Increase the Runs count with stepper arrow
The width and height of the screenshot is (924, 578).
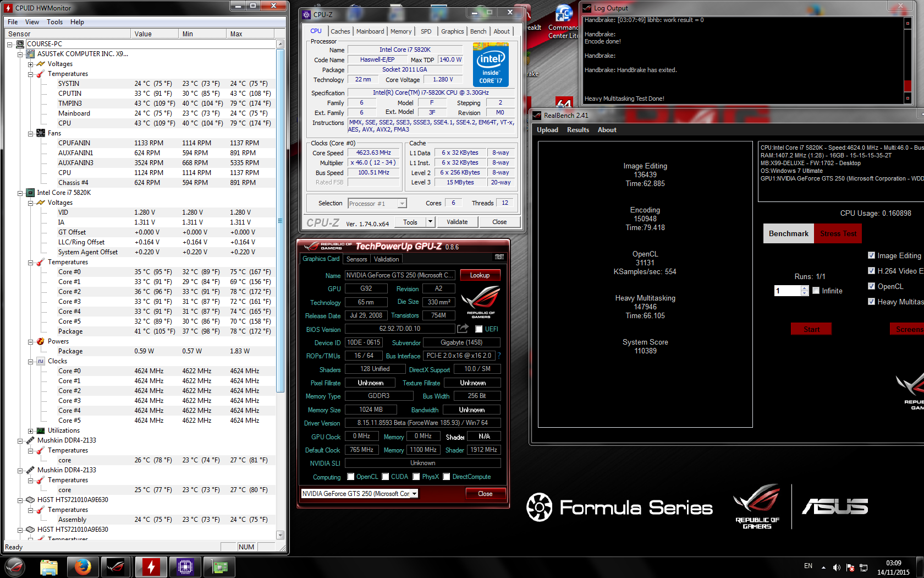click(x=805, y=288)
